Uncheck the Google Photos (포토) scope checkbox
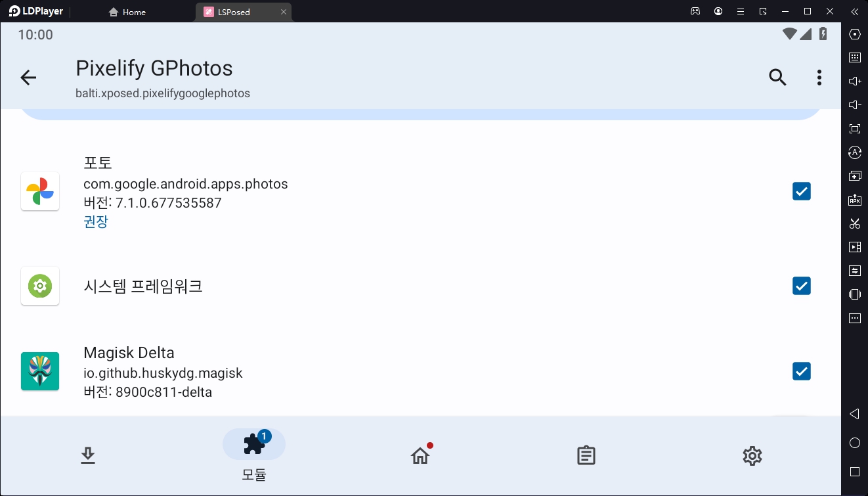The width and height of the screenshot is (868, 496). click(801, 191)
